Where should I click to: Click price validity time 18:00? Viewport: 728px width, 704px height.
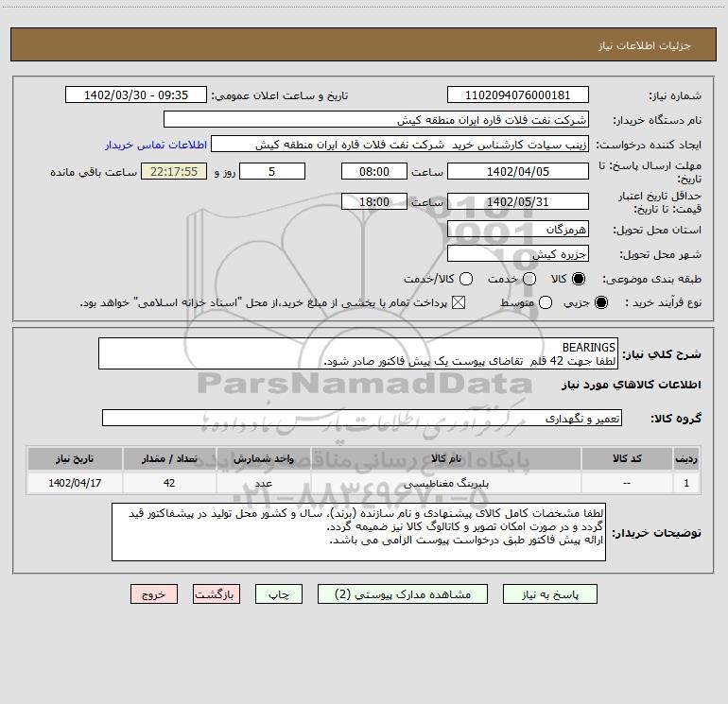click(374, 201)
